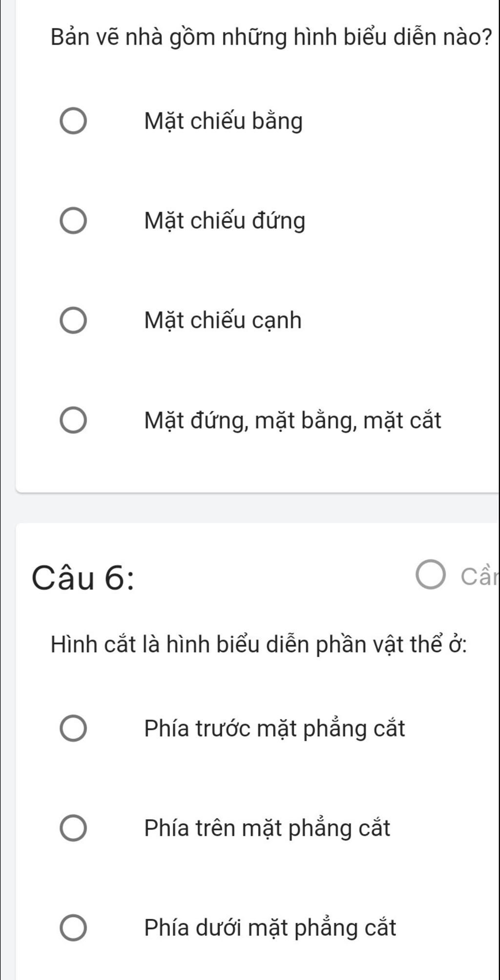
Task: Select the "Mặt chiếu bằng" radio button
Action: pos(73,121)
